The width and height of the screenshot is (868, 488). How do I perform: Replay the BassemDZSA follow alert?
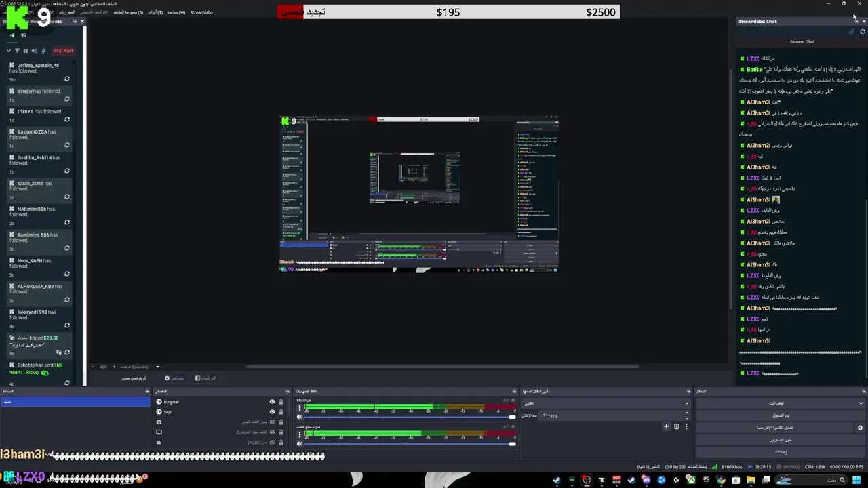pos(67,145)
